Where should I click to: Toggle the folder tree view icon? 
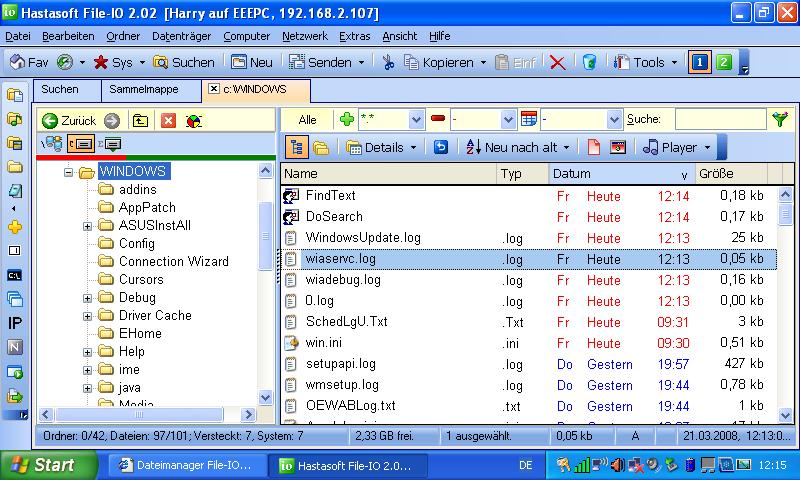296,147
